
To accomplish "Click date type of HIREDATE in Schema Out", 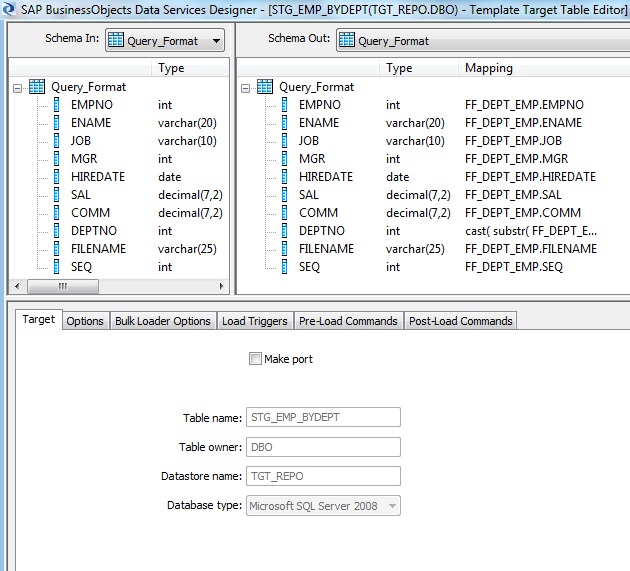I will (397, 176).
